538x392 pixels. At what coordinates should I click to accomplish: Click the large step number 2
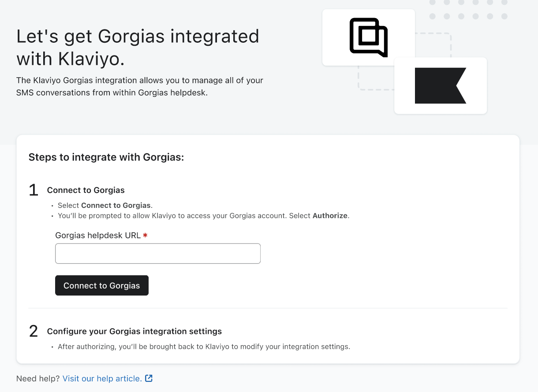34,331
